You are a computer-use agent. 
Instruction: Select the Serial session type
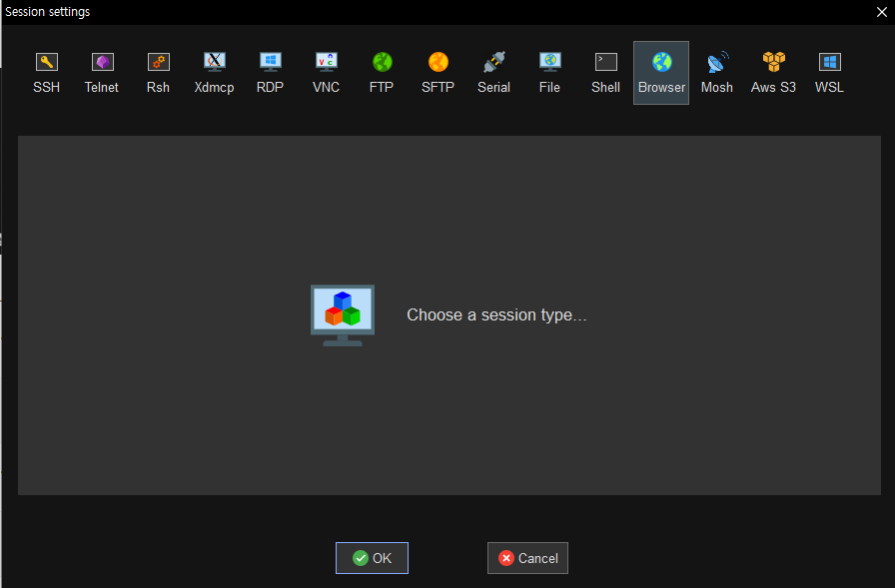coord(493,73)
